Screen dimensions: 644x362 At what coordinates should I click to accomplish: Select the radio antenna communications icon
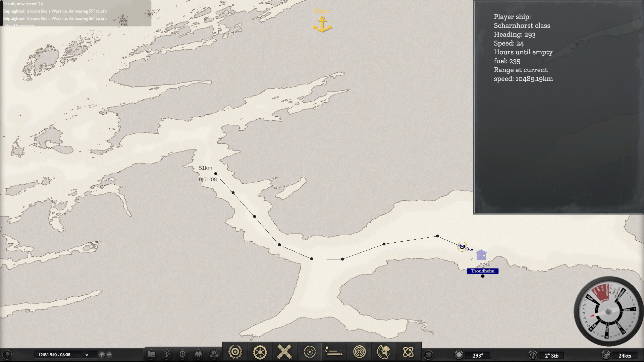(166, 354)
